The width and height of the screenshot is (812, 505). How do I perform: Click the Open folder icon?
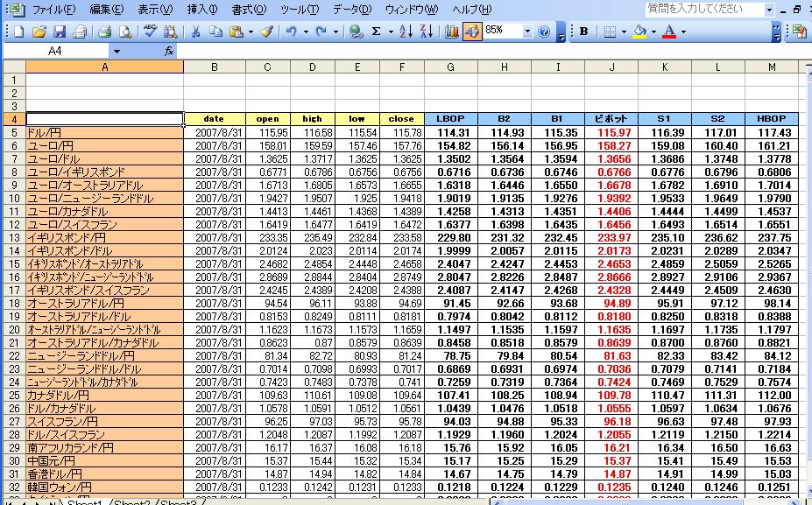39,32
